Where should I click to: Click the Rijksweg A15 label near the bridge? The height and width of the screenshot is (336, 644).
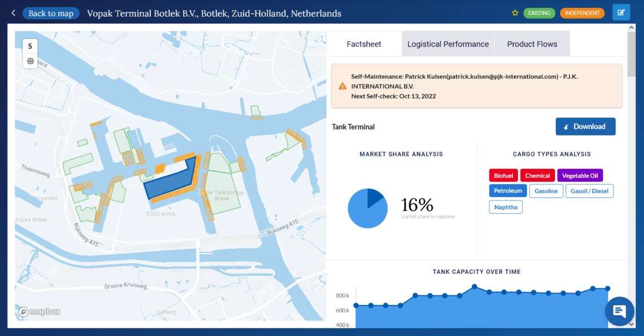click(282, 228)
